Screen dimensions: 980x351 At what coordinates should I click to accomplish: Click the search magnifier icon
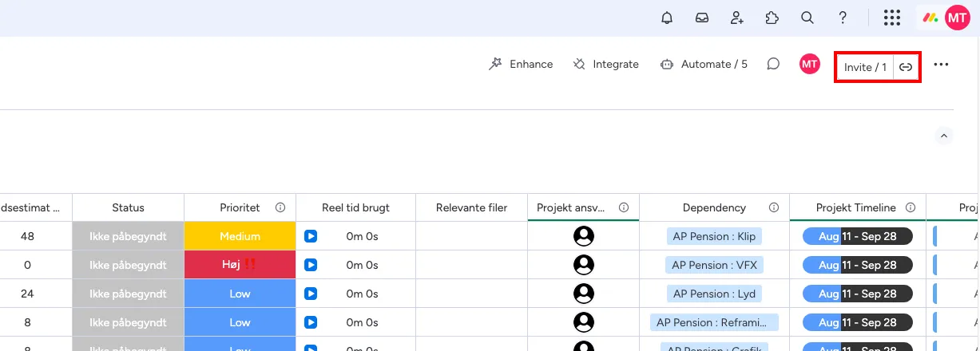[x=807, y=18]
